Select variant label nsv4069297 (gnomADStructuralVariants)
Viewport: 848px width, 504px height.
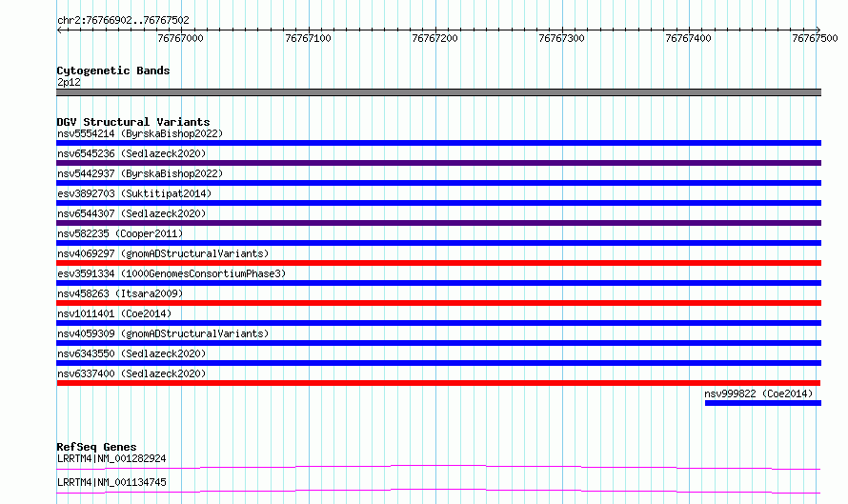pos(163,253)
